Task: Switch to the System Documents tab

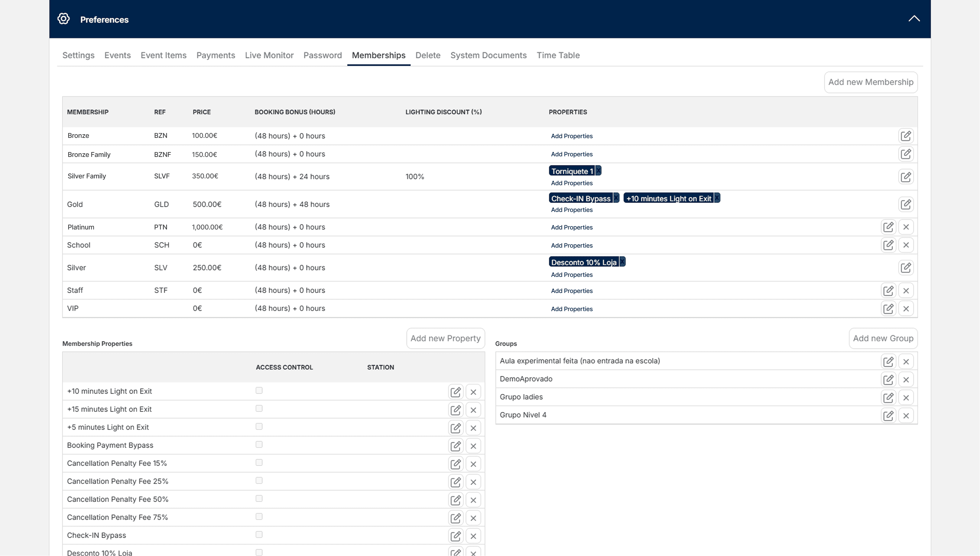Action: click(488, 55)
